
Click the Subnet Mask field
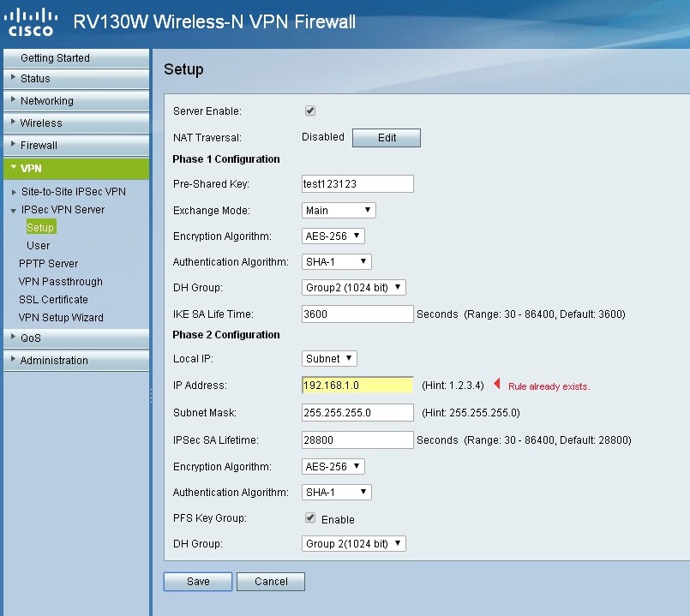357,413
